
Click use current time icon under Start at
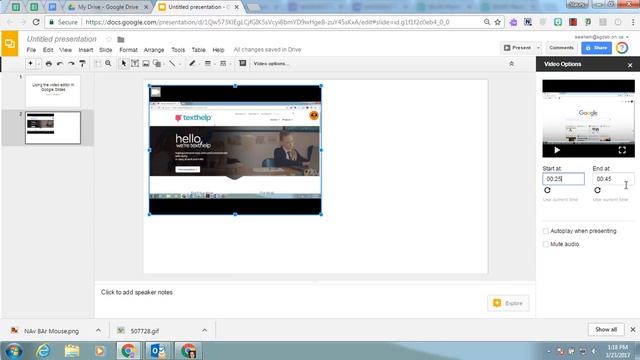pos(547,190)
